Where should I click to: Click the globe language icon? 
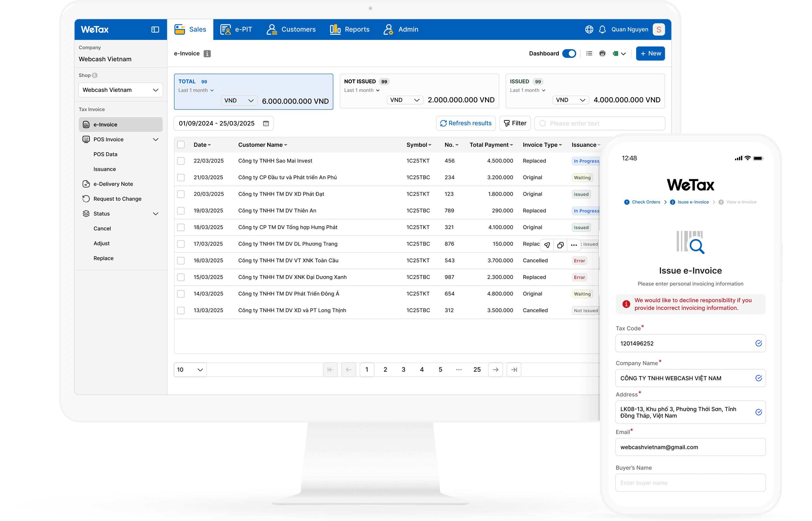(x=589, y=30)
